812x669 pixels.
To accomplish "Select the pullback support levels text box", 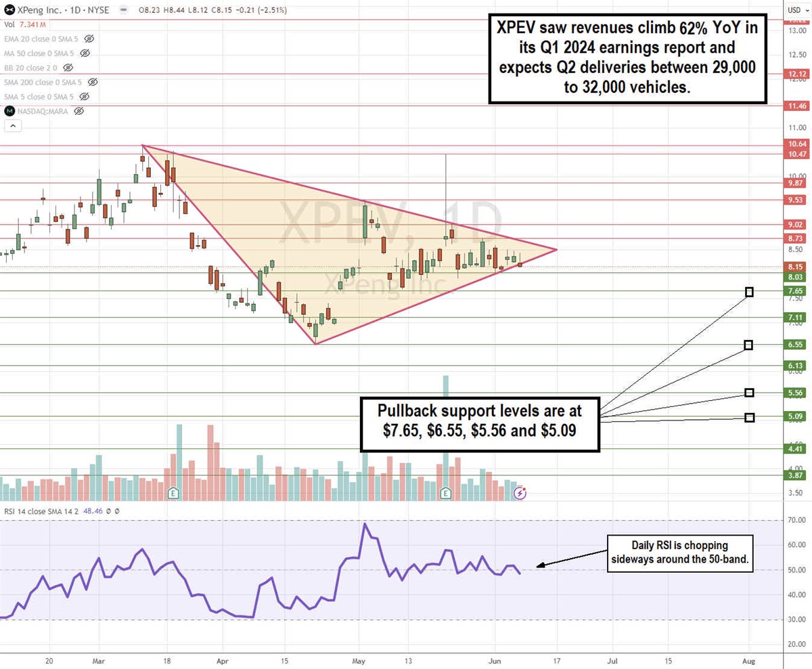I will 480,420.
